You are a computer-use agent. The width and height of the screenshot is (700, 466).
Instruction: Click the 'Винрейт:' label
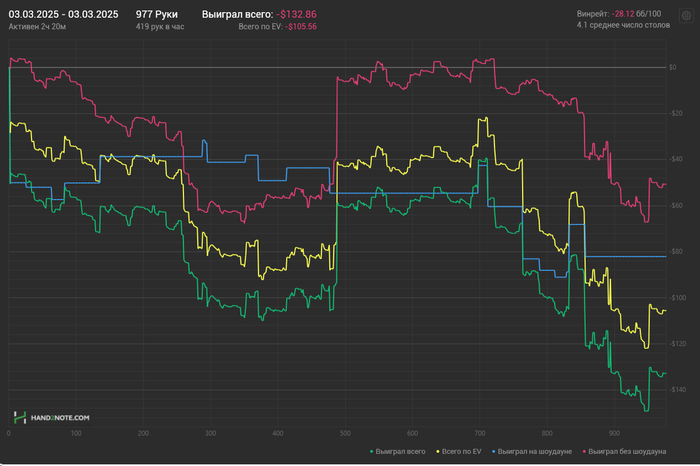point(593,14)
